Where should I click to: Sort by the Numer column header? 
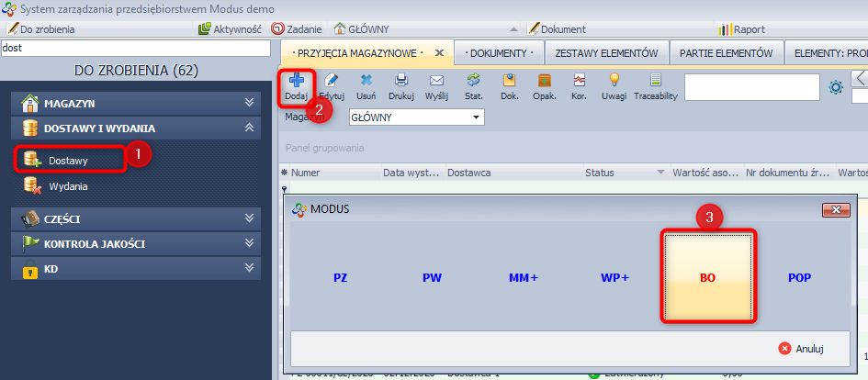tap(336, 173)
